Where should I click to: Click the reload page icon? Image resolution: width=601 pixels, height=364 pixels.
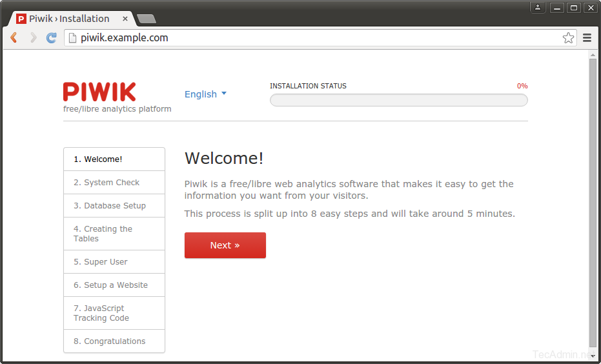(x=52, y=38)
